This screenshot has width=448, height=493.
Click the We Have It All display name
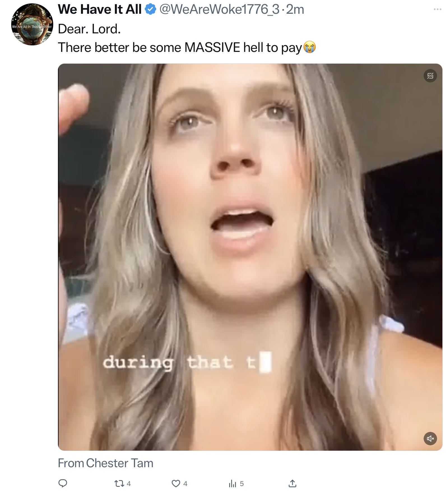point(99,9)
